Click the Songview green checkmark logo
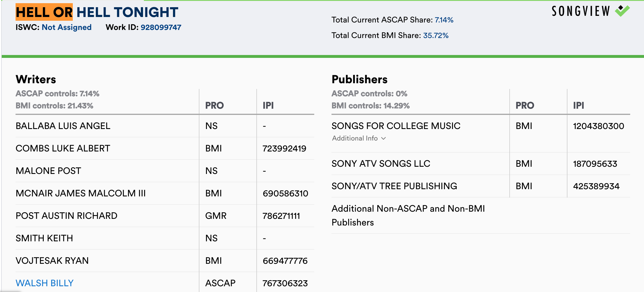 622,11
